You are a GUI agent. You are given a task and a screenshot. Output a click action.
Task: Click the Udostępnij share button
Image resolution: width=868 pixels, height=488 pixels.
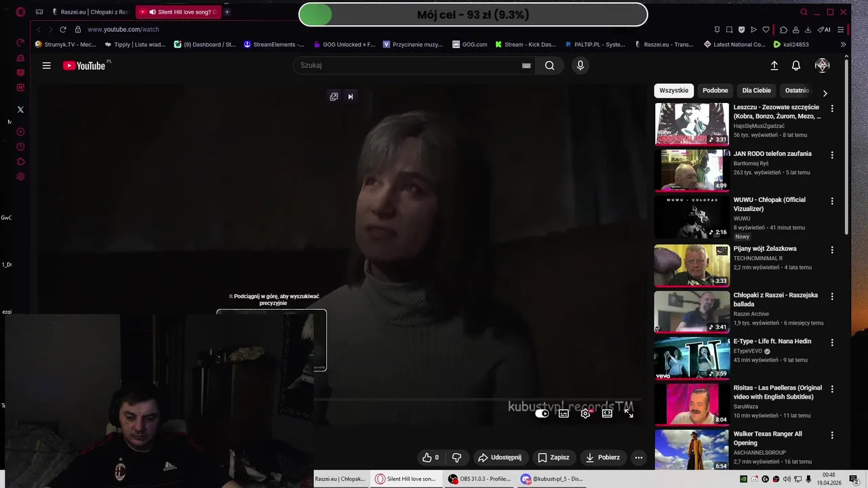point(500,457)
